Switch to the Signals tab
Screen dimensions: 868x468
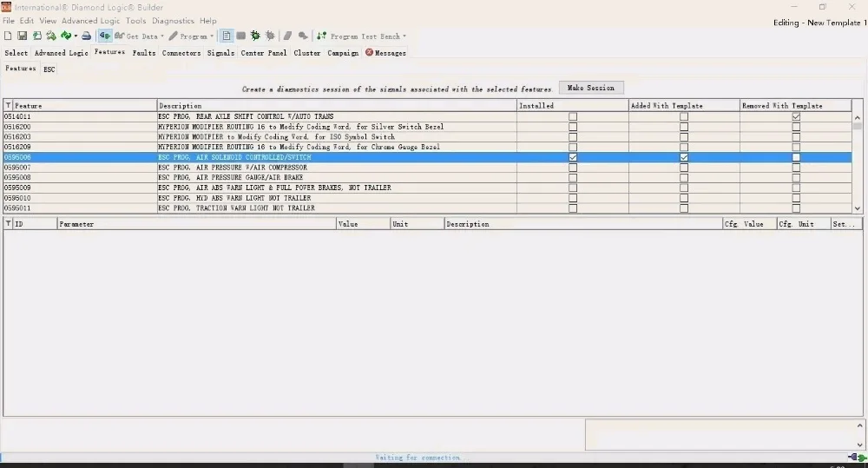coord(220,53)
